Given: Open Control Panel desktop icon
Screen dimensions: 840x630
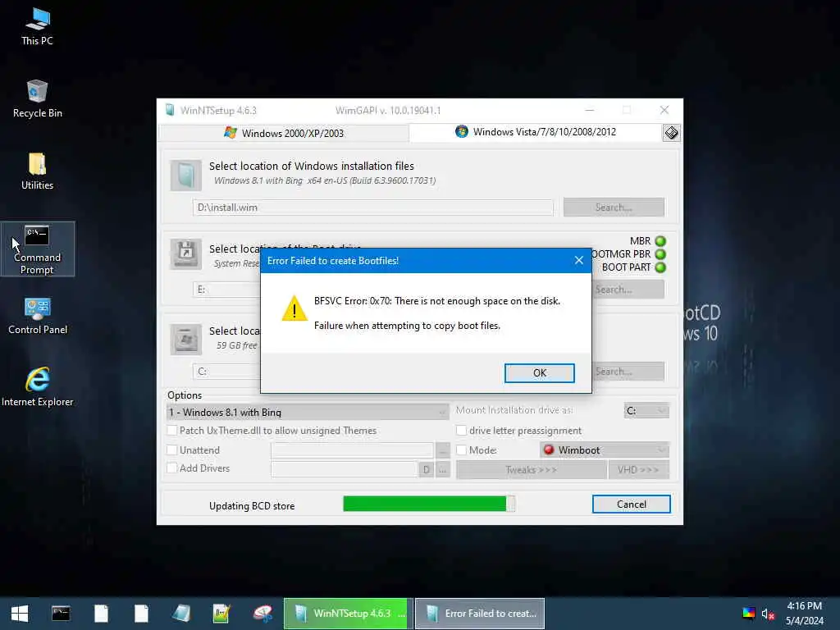Looking at the screenshot, I should click(38, 316).
